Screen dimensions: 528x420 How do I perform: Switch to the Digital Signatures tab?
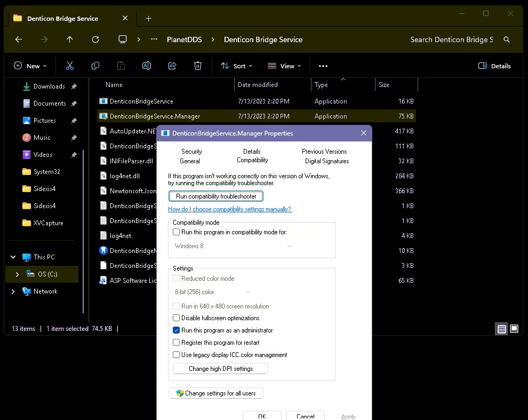tap(327, 161)
